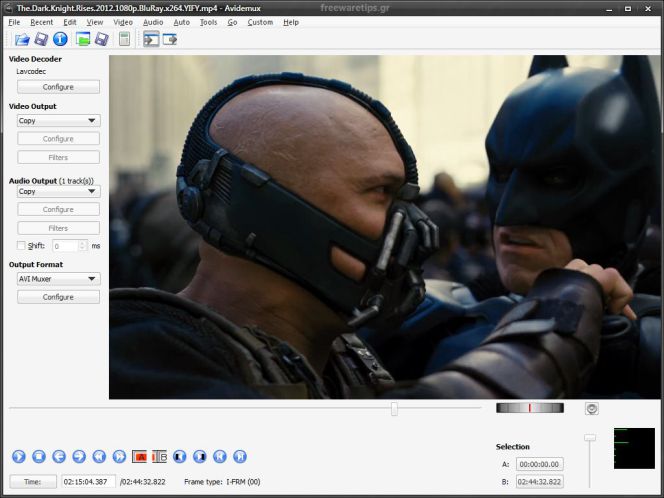This screenshot has width=664, height=498.
Task: Open the Tools menu
Action: point(208,22)
